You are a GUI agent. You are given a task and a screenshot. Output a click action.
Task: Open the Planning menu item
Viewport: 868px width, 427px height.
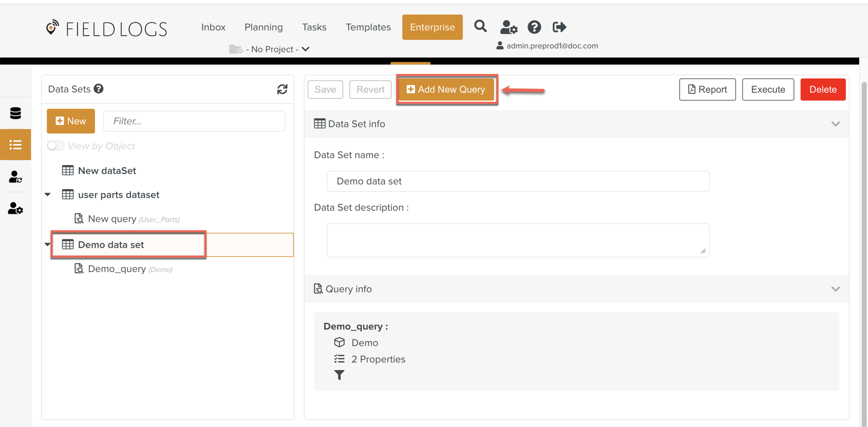coord(264,27)
